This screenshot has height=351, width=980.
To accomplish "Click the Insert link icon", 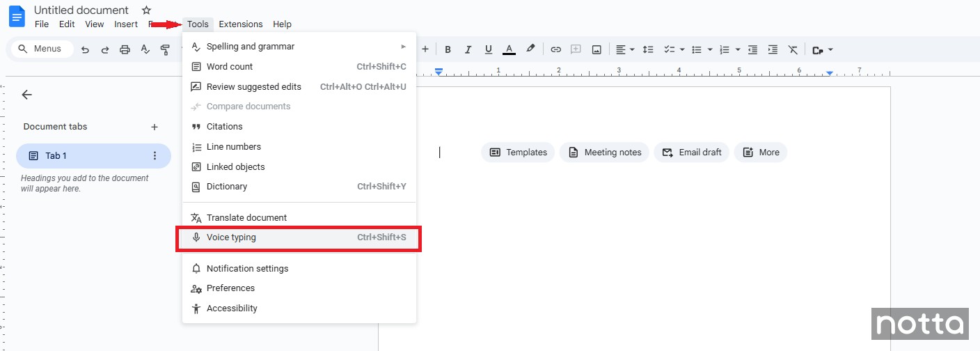I will point(555,49).
